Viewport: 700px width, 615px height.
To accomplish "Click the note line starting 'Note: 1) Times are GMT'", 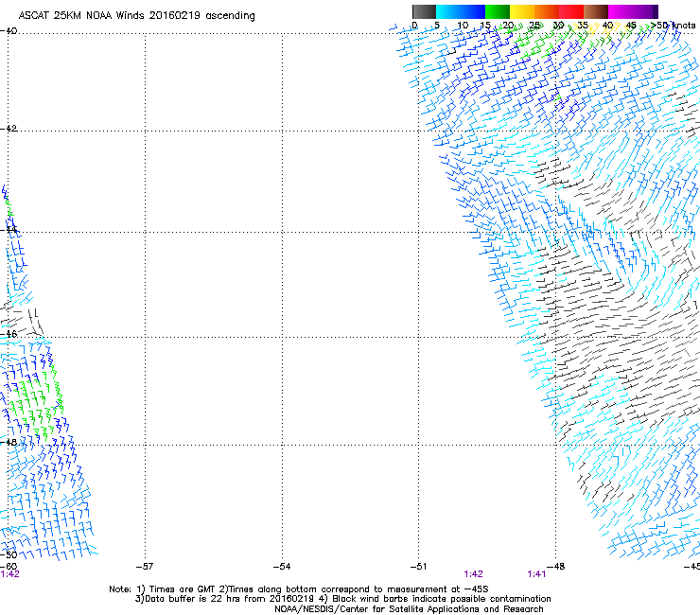I will click(299, 589).
